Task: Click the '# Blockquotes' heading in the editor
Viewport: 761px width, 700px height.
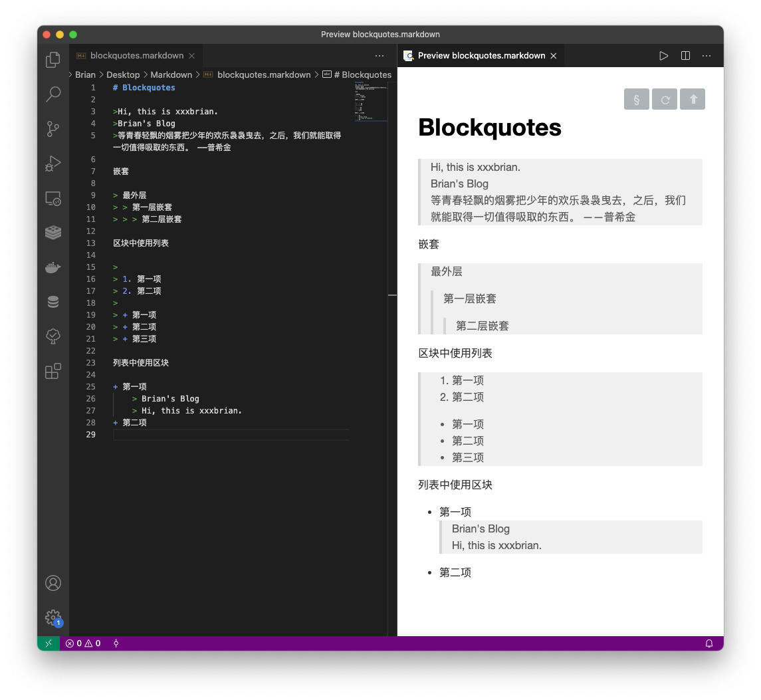Action: [x=144, y=88]
